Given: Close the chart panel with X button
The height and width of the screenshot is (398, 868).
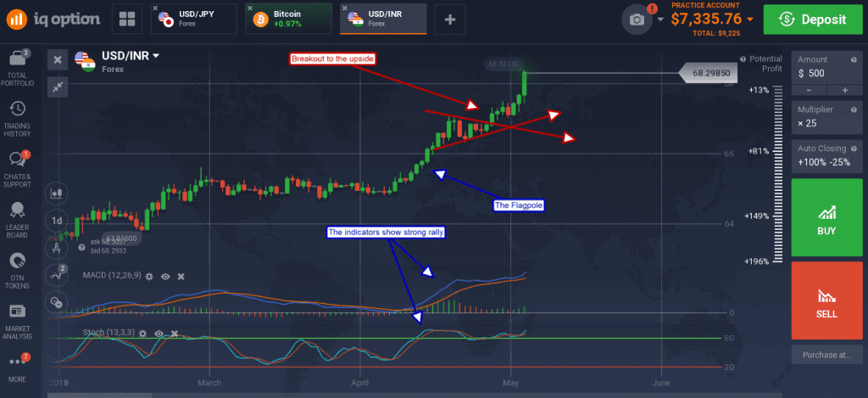Looking at the screenshot, I should [x=58, y=59].
